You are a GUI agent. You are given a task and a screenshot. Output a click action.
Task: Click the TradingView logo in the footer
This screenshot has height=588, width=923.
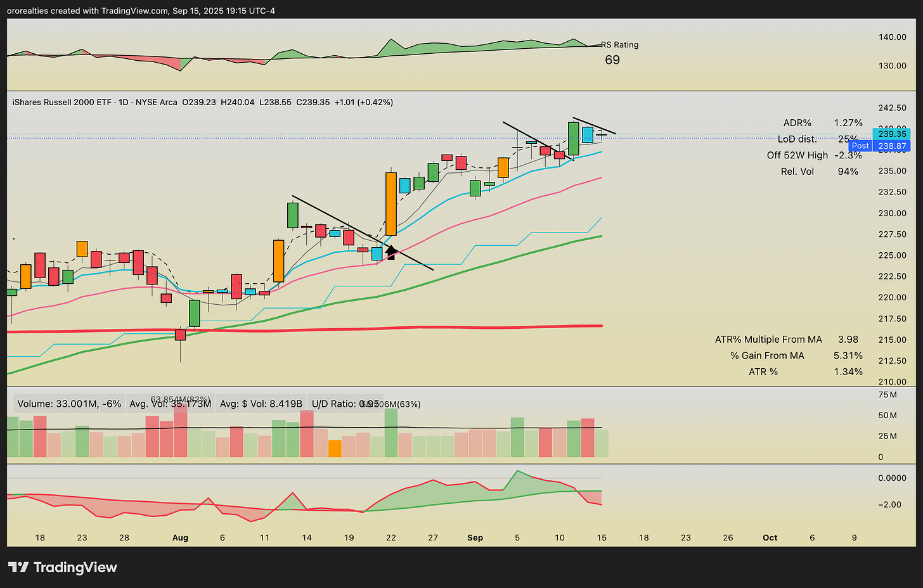(62, 567)
